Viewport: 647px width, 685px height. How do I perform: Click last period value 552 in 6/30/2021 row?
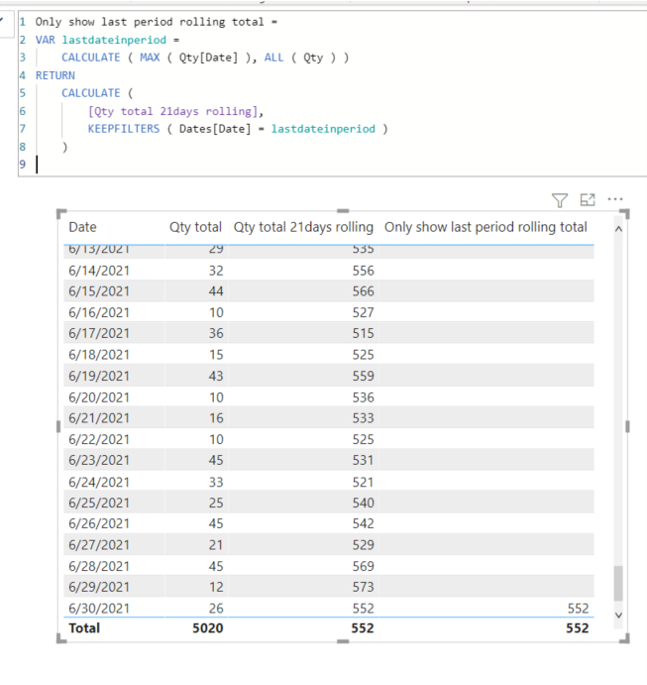578,609
